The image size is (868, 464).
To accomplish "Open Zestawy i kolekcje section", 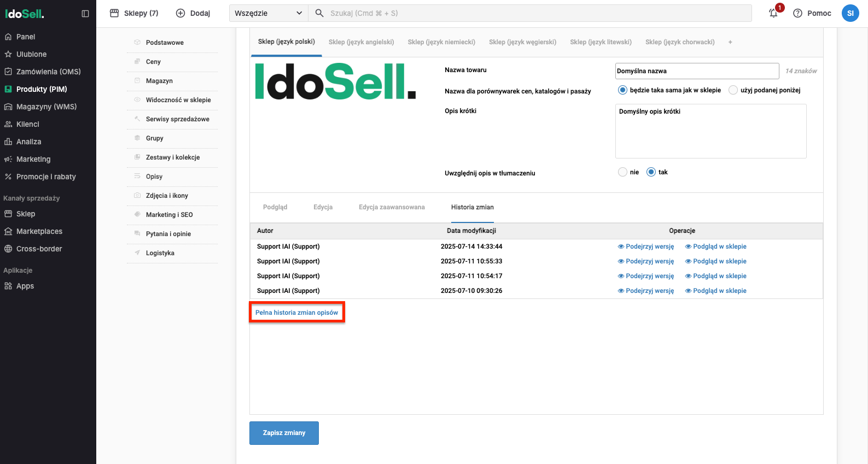I will click(173, 157).
